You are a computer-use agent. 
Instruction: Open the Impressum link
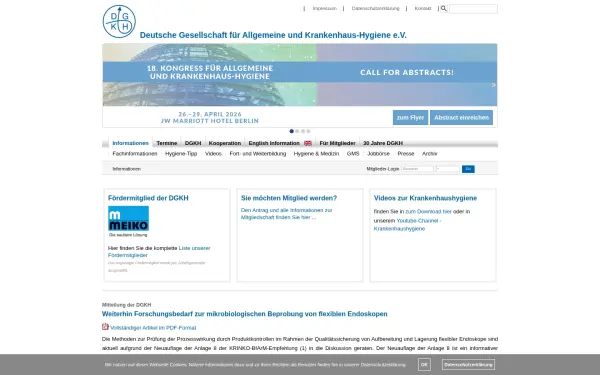click(x=324, y=8)
